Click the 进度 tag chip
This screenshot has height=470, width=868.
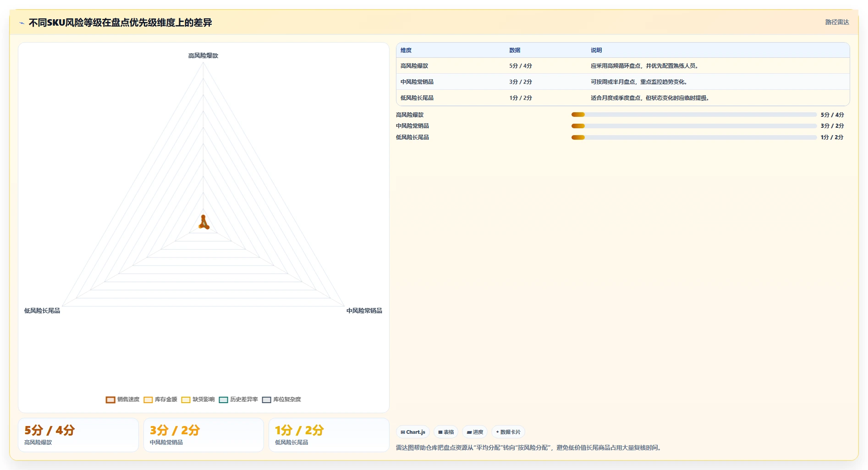[475, 432]
